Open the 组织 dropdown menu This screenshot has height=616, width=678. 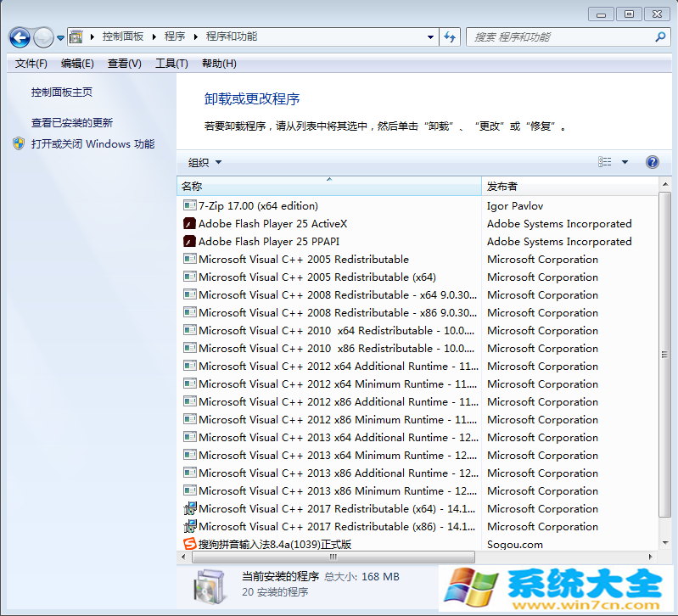(x=205, y=162)
